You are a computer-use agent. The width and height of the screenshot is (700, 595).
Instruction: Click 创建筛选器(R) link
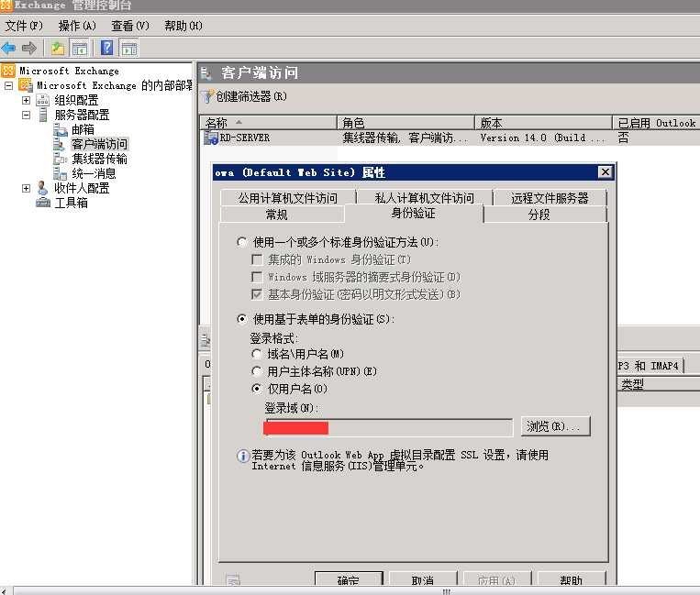[x=250, y=96]
